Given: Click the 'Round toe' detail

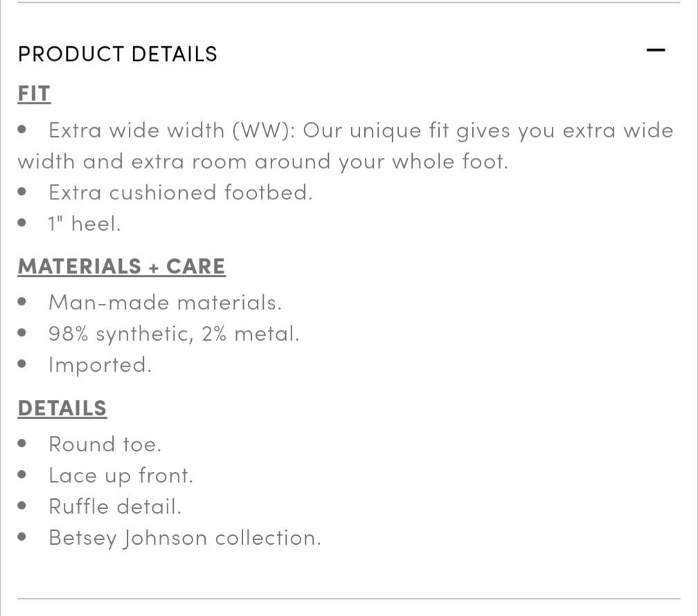Looking at the screenshot, I should (x=105, y=444).
